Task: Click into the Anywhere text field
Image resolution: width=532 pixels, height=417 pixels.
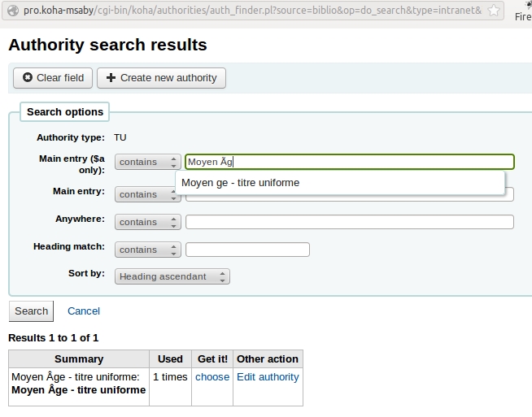Action: 350,222
